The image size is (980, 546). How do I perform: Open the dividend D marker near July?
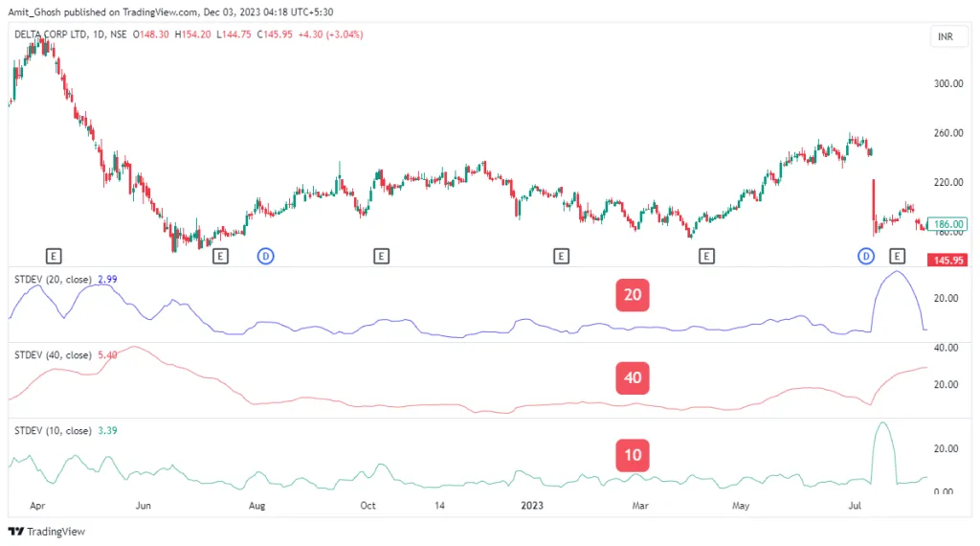coord(866,256)
